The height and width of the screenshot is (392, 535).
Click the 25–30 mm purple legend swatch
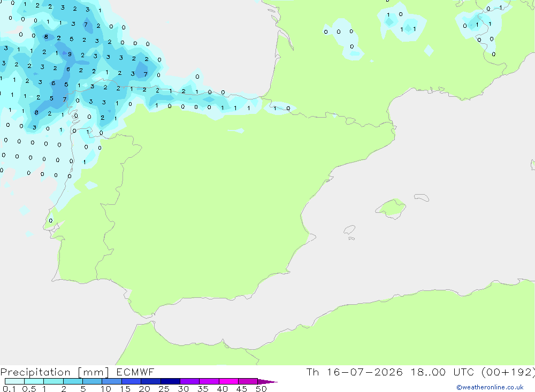coord(170,381)
